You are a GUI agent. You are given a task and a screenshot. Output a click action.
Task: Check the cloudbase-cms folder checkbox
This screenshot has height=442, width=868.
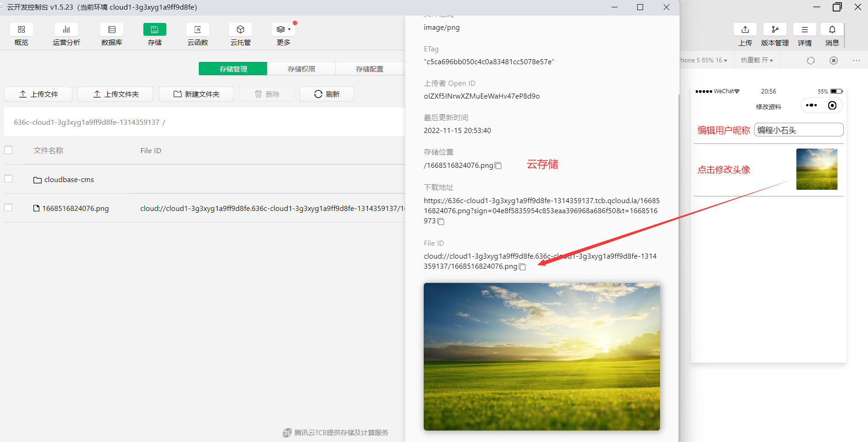[x=8, y=179]
